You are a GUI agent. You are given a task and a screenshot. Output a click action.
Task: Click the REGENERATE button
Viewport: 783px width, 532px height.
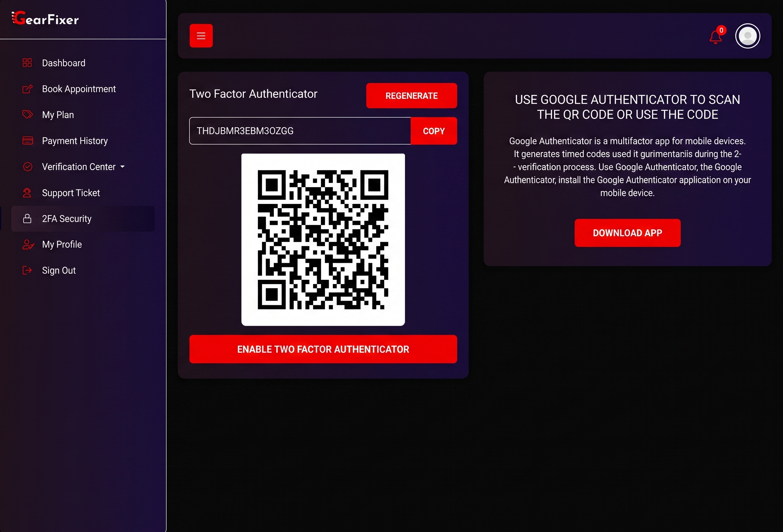click(x=412, y=96)
